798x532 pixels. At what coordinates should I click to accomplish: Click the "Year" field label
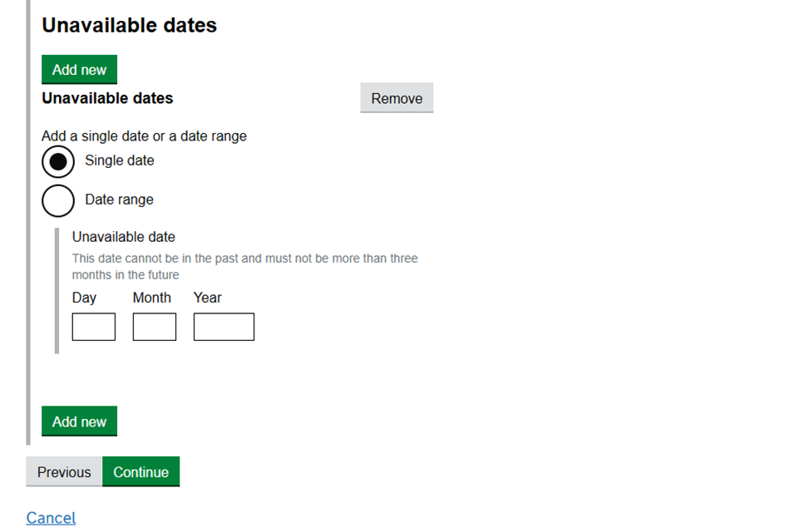[x=208, y=298]
